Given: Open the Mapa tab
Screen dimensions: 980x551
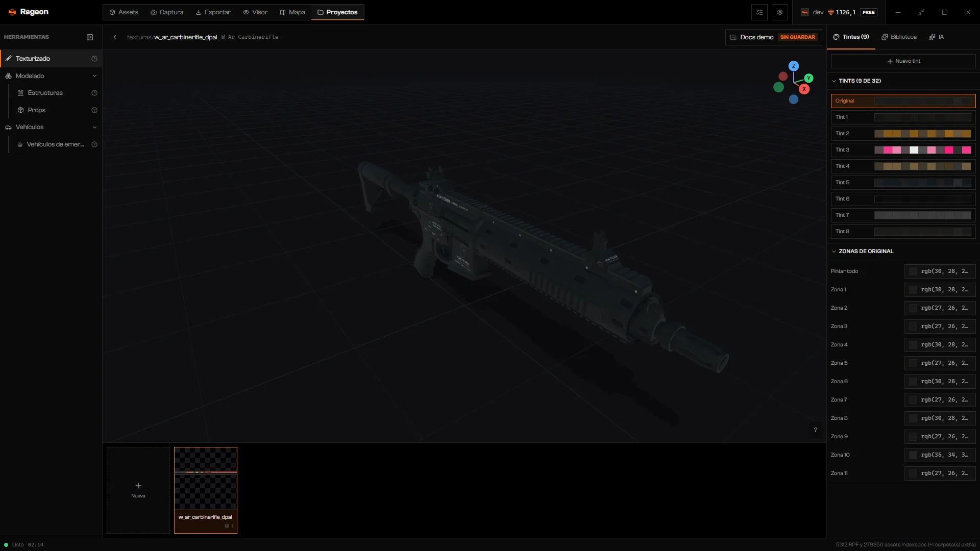Looking at the screenshot, I should coord(292,12).
